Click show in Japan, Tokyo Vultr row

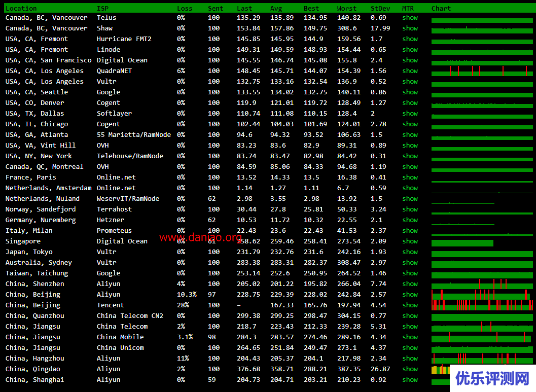(x=410, y=252)
